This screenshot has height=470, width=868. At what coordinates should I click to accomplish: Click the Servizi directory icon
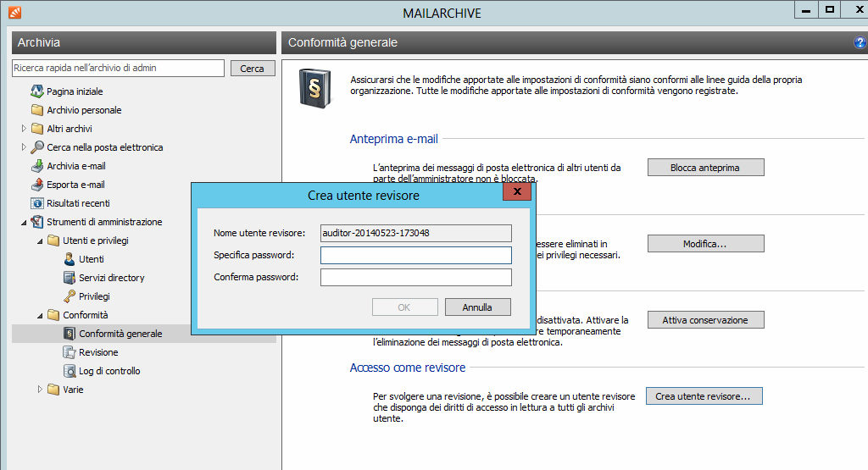coord(70,278)
